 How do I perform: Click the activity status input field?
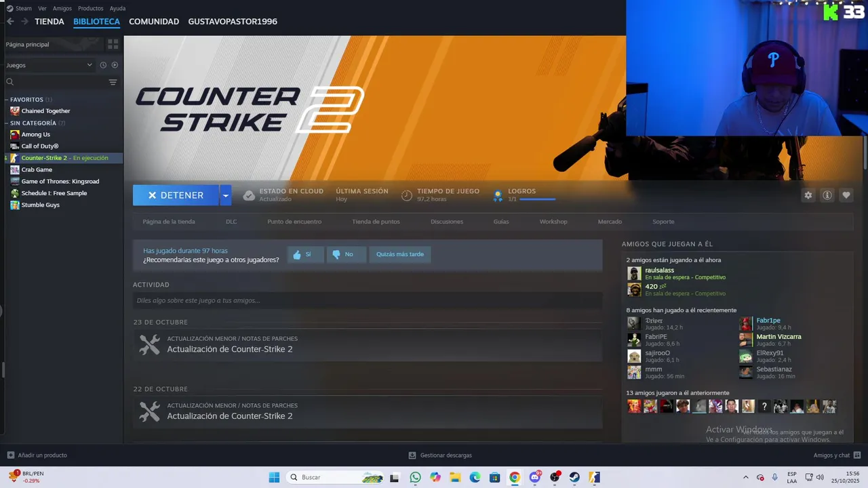(368, 300)
